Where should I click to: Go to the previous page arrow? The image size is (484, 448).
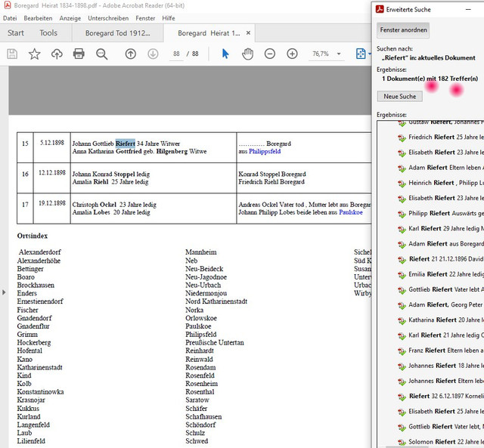131,54
